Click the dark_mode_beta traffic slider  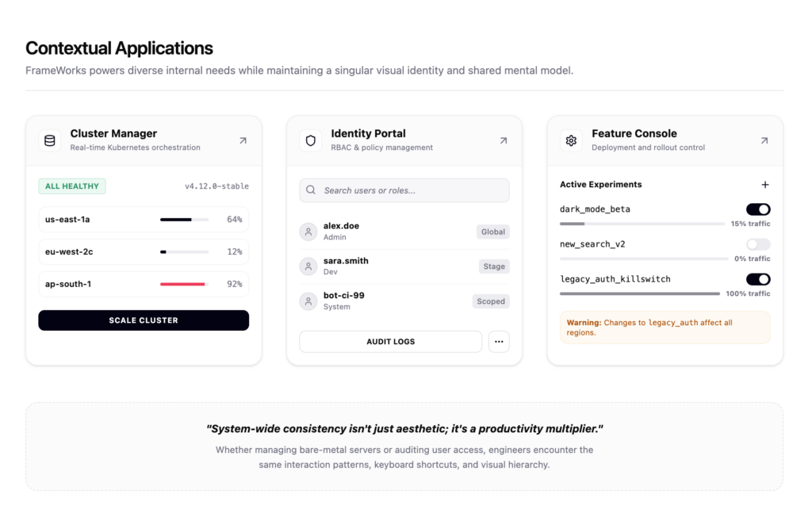pyautogui.click(x=643, y=224)
